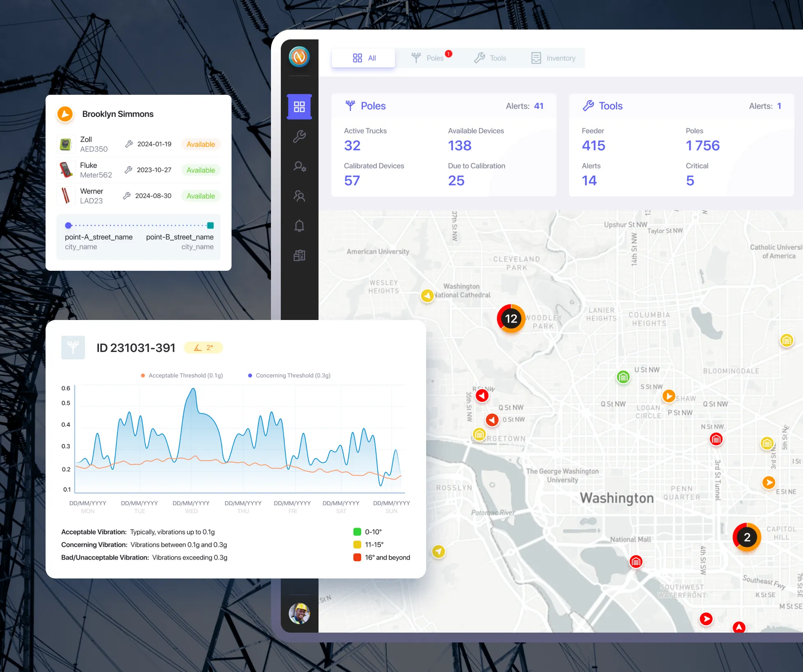Select the clipboard inventory icon in sidebar
The image size is (803, 672).
pos(299,255)
